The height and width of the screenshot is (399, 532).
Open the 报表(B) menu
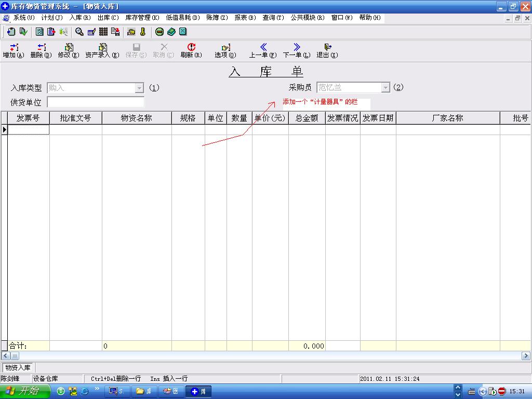pyautogui.click(x=245, y=18)
